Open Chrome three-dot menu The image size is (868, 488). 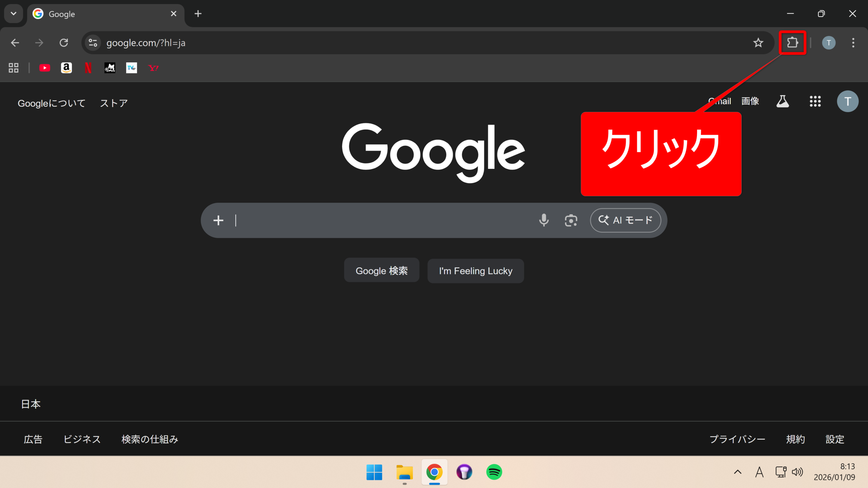coord(853,43)
